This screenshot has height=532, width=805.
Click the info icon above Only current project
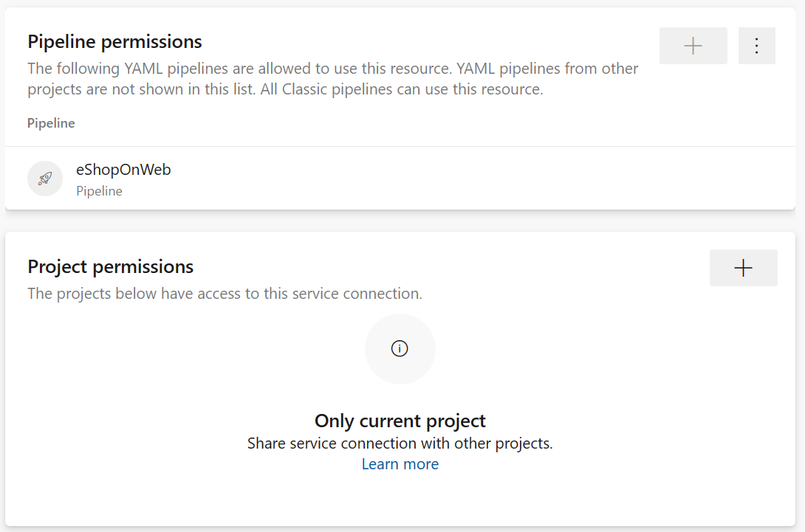[400, 349]
